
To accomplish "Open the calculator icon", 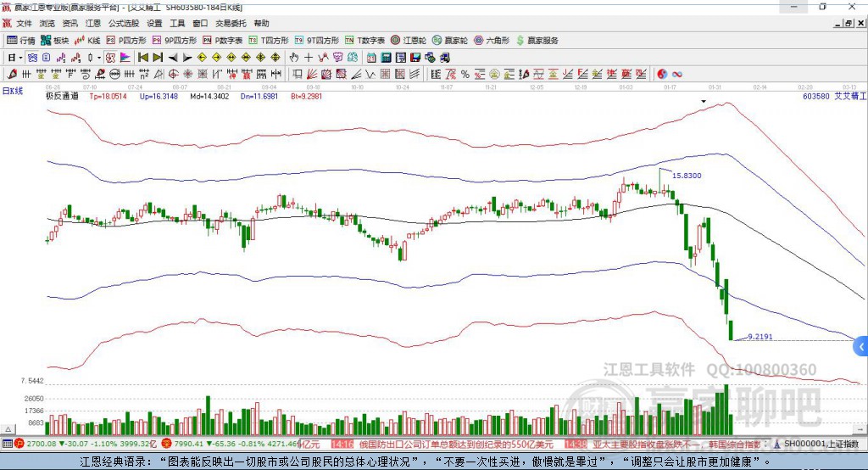I will (386, 58).
